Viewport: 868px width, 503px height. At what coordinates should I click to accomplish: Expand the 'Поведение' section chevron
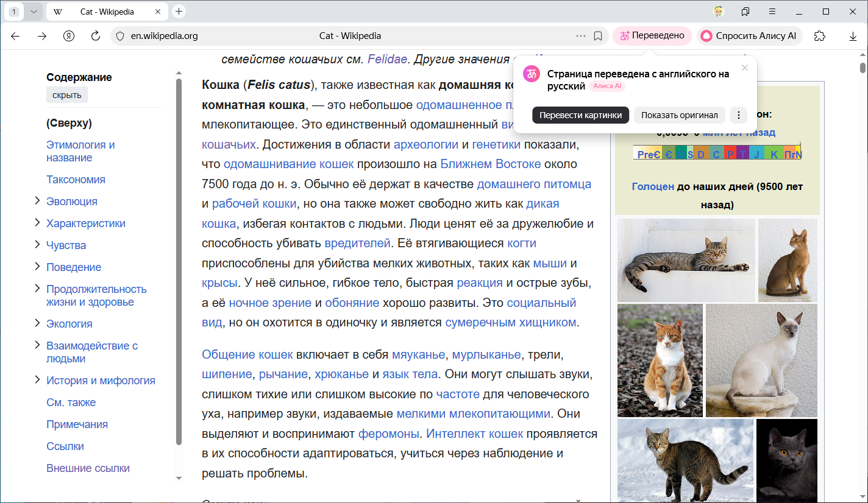37,267
